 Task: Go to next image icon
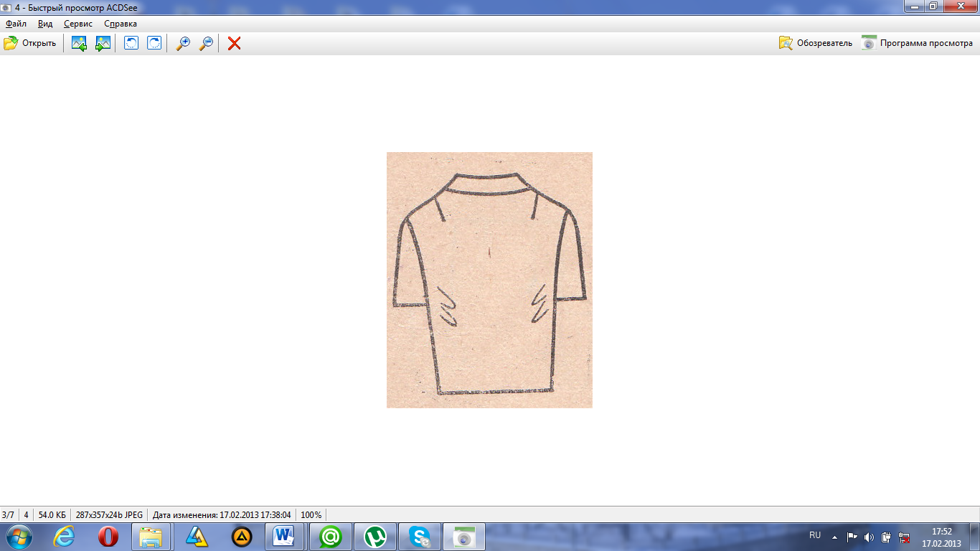[x=103, y=43]
